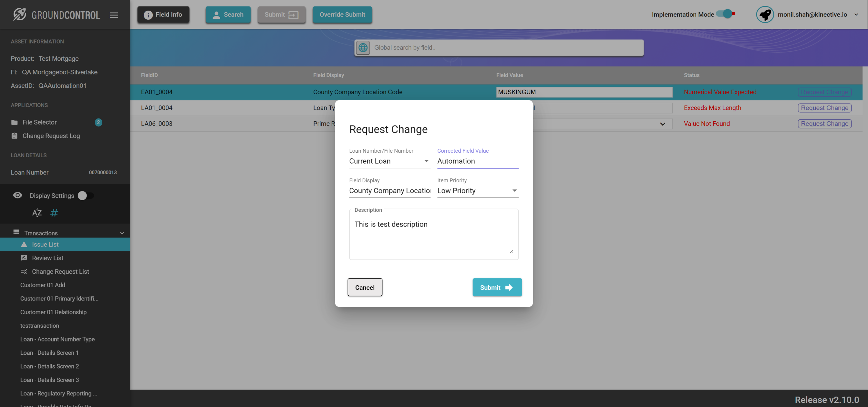Click the eye visibility icon
Screen dimensions: 868x407
[17, 195]
